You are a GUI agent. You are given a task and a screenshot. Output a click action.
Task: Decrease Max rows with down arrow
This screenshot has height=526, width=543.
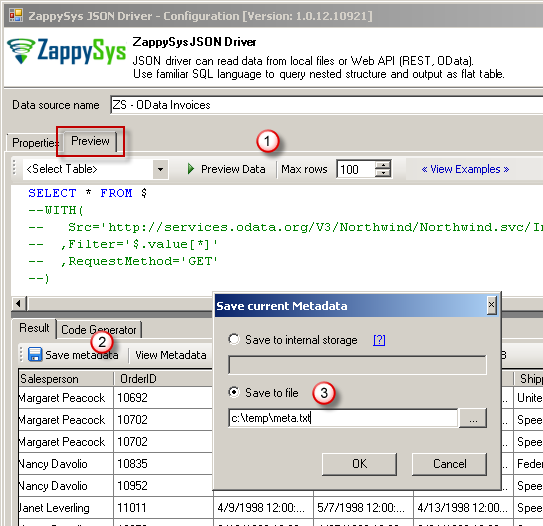[383, 173]
